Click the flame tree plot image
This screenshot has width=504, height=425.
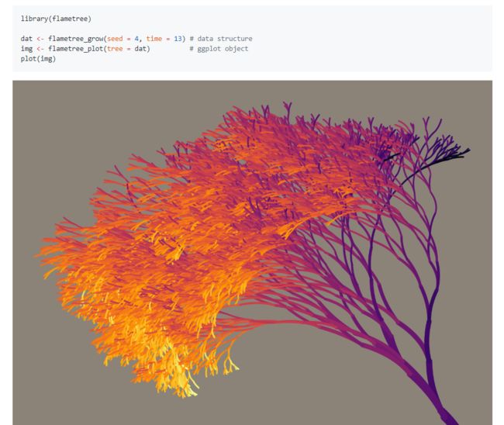(x=252, y=253)
